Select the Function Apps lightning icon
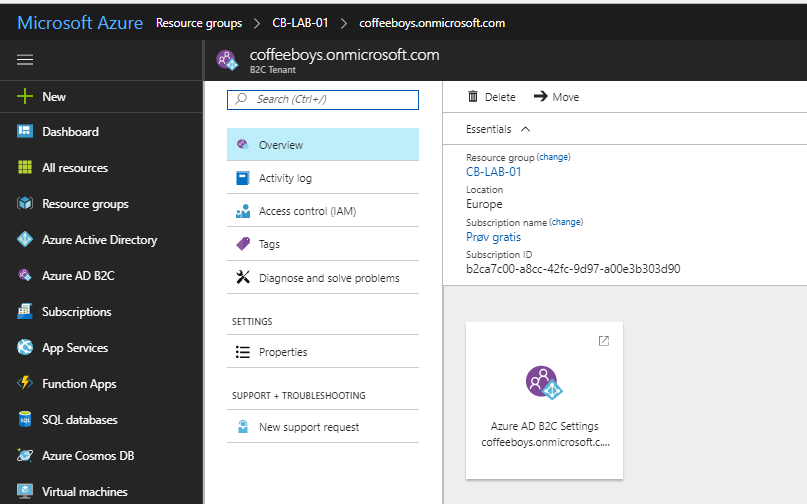 pos(25,384)
